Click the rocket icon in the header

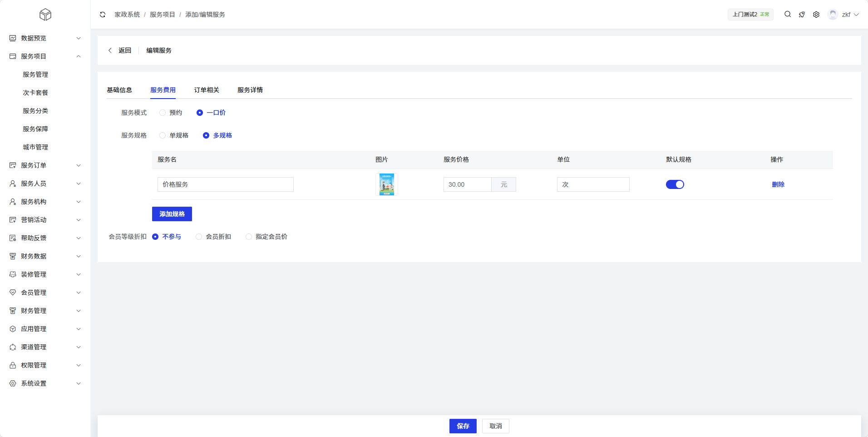802,15
